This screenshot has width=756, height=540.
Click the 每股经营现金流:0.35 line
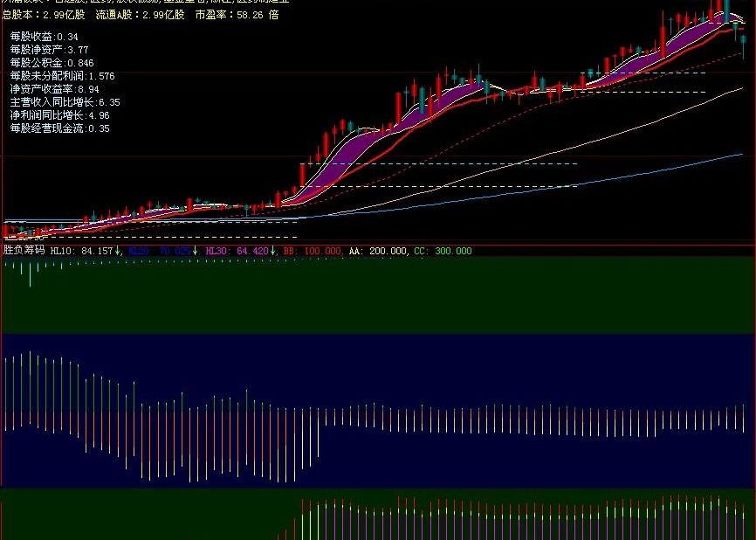click(x=59, y=128)
